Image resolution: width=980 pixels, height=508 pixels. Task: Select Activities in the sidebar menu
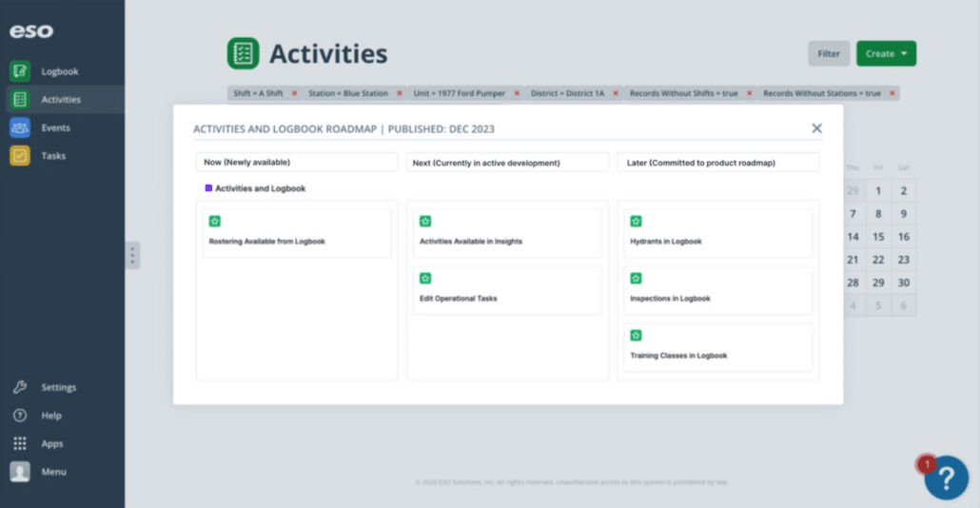[60, 99]
